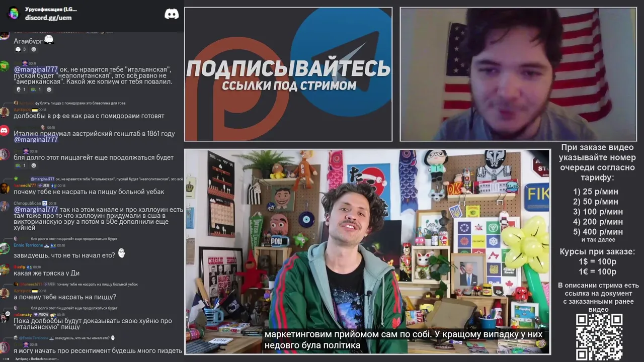Click the message 'какая же тряска у Ди'

coord(46,273)
